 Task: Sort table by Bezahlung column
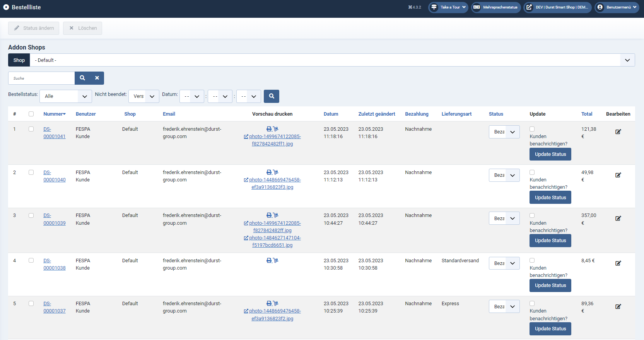pos(417,114)
